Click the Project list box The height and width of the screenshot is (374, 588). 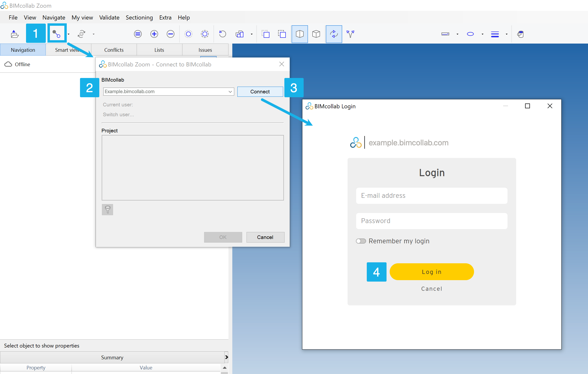coord(193,168)
